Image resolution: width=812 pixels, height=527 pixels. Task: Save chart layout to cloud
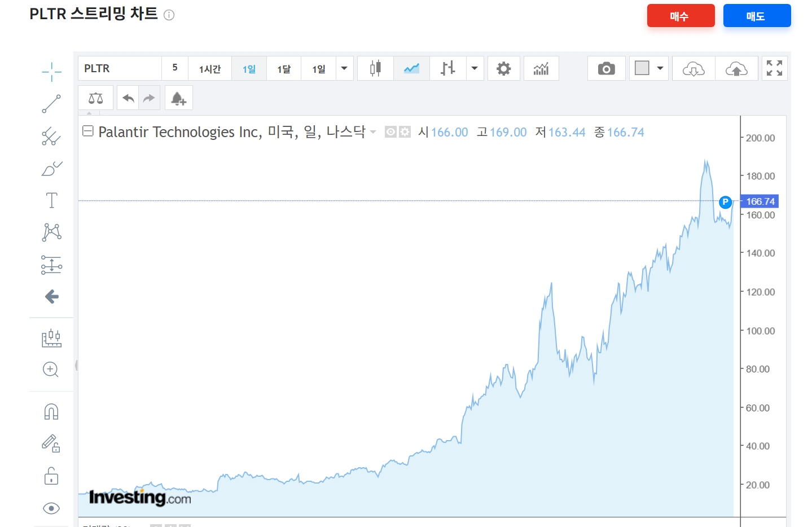736,68
